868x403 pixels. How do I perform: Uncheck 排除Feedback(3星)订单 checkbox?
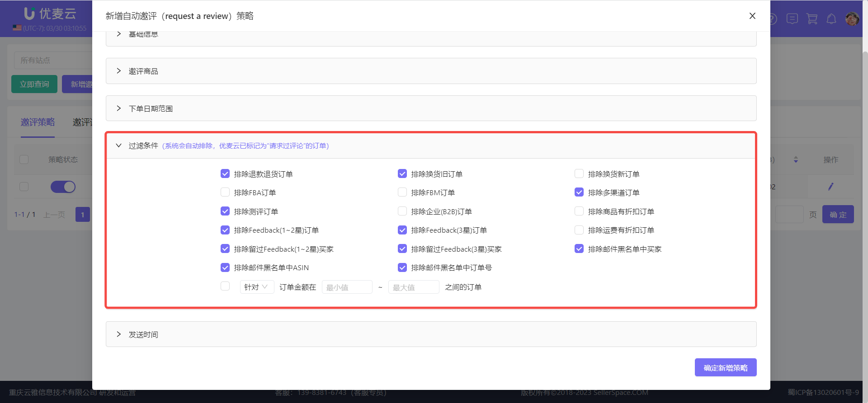point(402,230)
